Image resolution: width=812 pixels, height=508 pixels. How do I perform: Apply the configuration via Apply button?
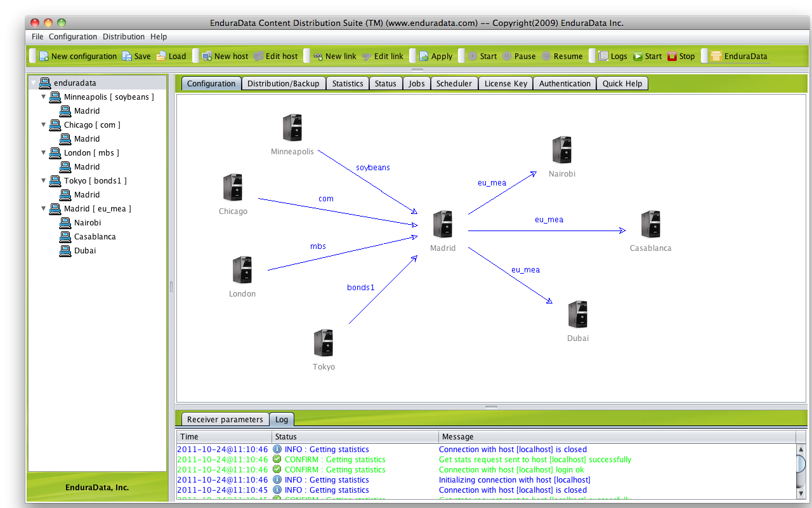click(x=435, y=56)
